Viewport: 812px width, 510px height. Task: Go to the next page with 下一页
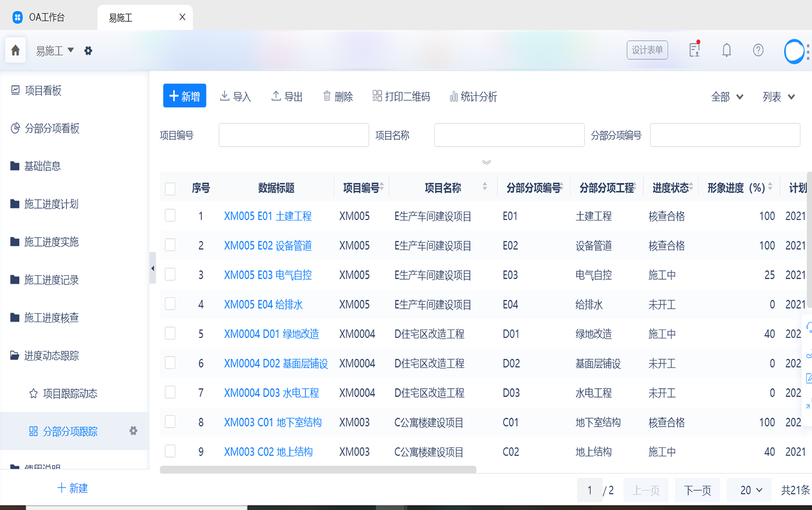[698, 490]
